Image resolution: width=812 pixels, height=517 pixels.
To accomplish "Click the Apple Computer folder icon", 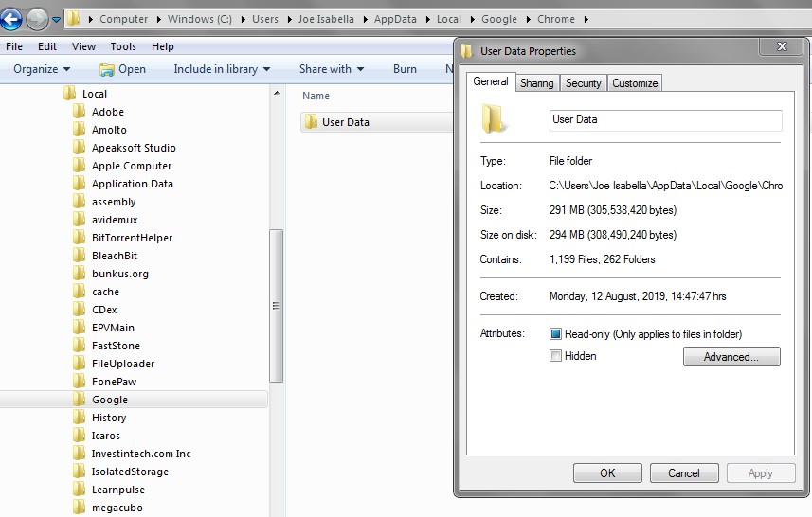I will click(x=79, y=166).
